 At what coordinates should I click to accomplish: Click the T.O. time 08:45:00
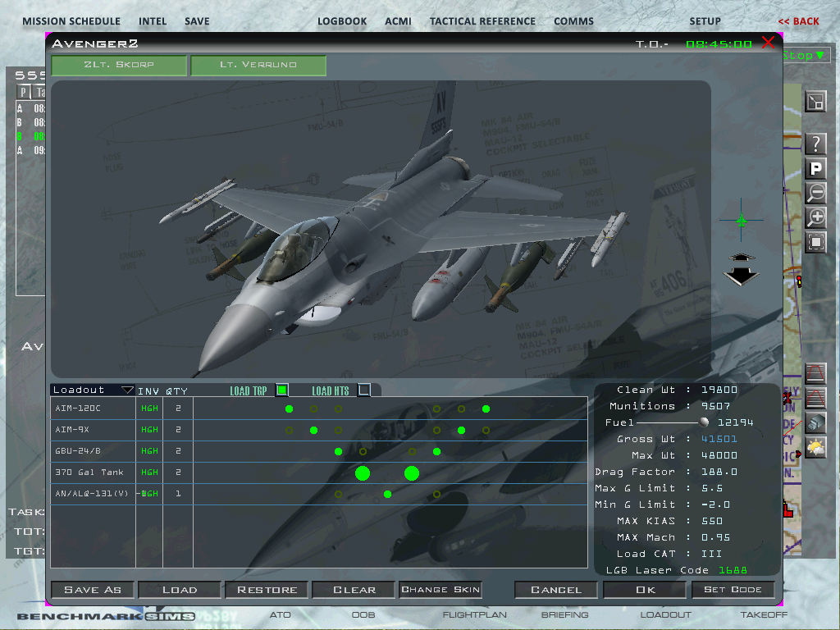pos(719,44)
